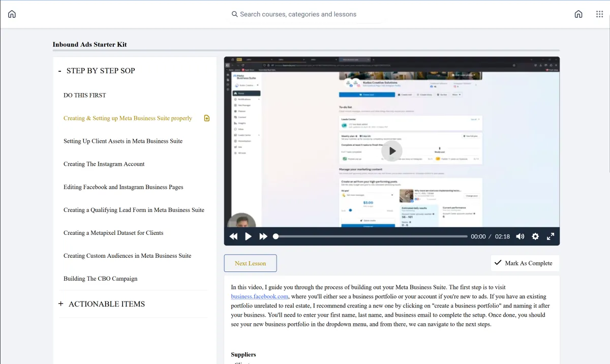Click the home icon in the top-left corner
Viewport: 610px width, 364px height.
tap(12, 14)
